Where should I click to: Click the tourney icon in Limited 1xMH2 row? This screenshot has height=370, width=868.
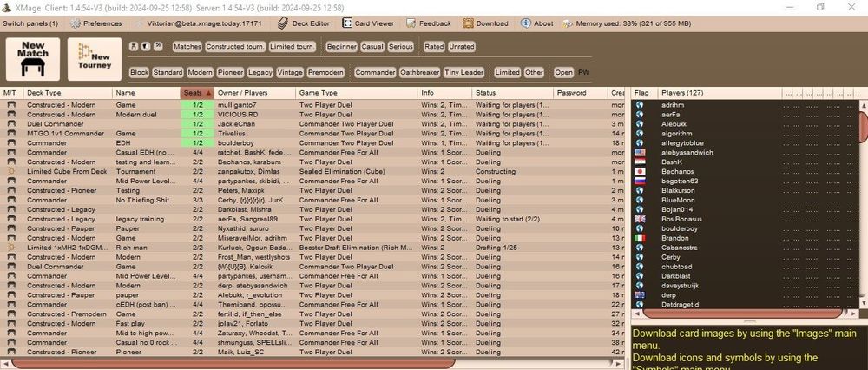click(x=10, y=248)
